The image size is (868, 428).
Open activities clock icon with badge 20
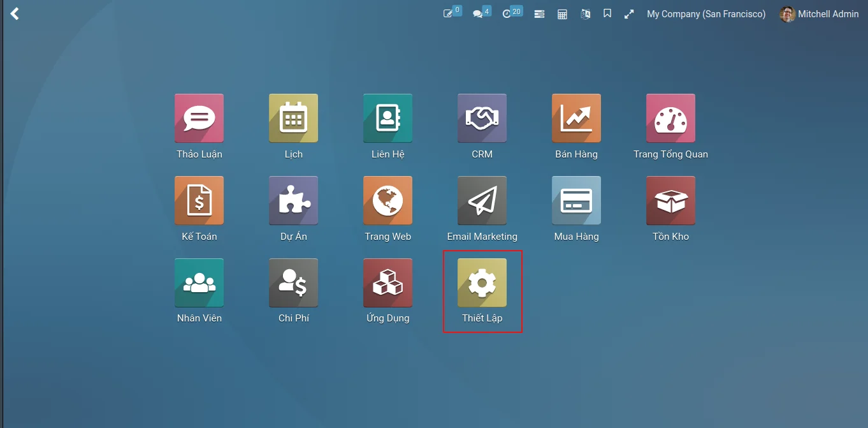(x=512, y=13)
